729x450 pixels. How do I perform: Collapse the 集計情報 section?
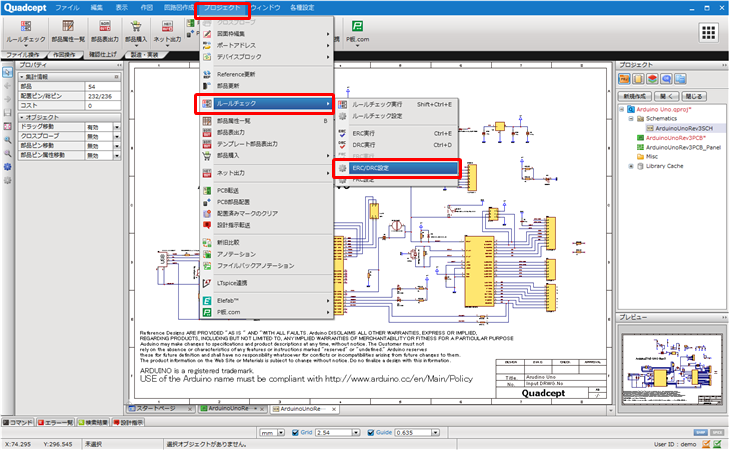click(x=21, y=77)
